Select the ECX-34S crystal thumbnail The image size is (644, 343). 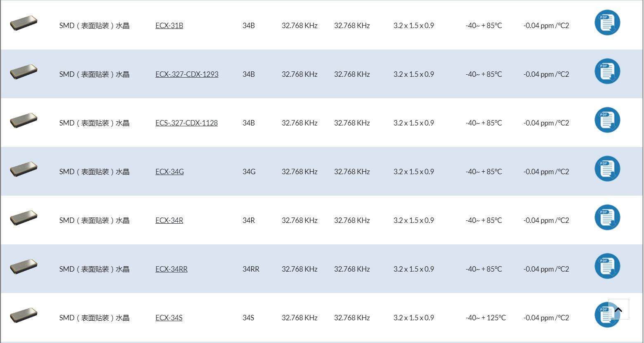point(24,315)
